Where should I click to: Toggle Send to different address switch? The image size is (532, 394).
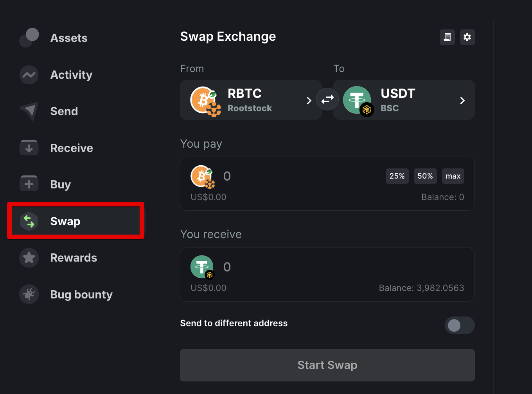pos(460,325)
